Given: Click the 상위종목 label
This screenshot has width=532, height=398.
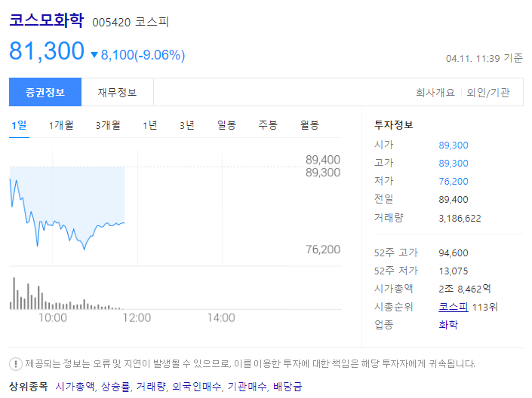Looking at the screenshot, I should (29, 386).
